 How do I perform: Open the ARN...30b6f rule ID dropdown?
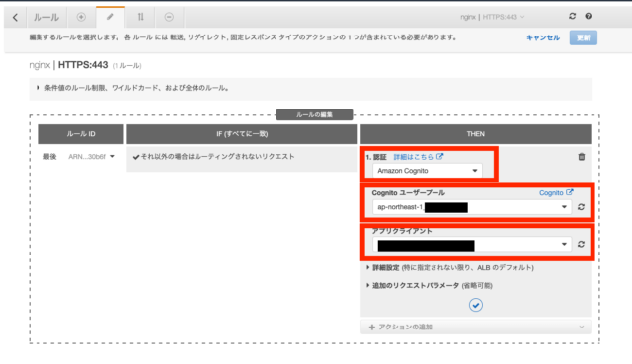click(91, 157)
